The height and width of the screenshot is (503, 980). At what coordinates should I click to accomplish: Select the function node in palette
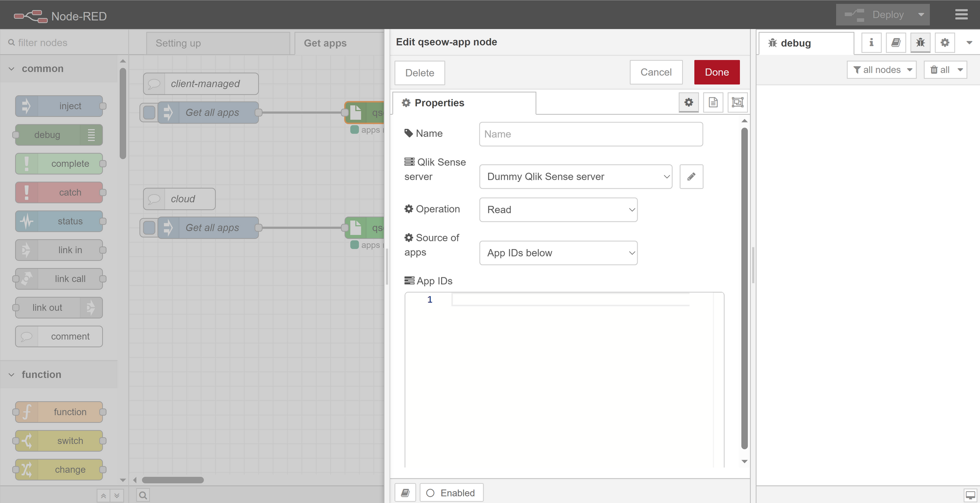tap(59, 412)
